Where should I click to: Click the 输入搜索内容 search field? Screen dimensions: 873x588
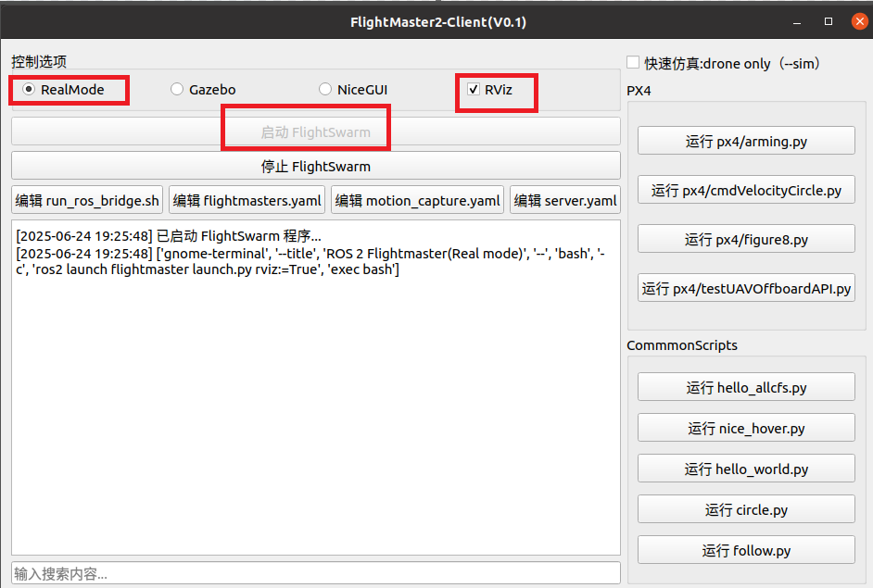point(316,573)
